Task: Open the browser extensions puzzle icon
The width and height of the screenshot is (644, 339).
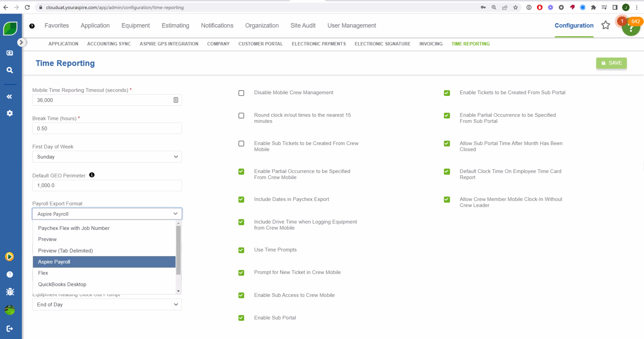Action: coord(593,7)
